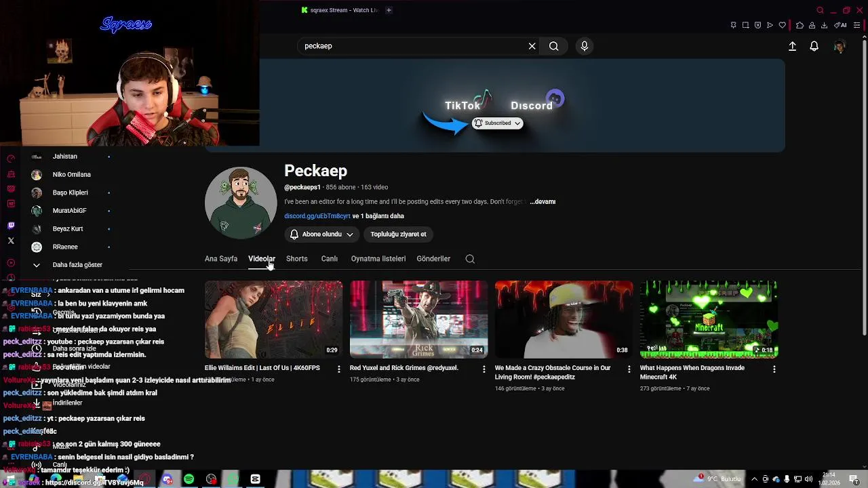Open the upload/create video icon

click(x=792, y=46)
